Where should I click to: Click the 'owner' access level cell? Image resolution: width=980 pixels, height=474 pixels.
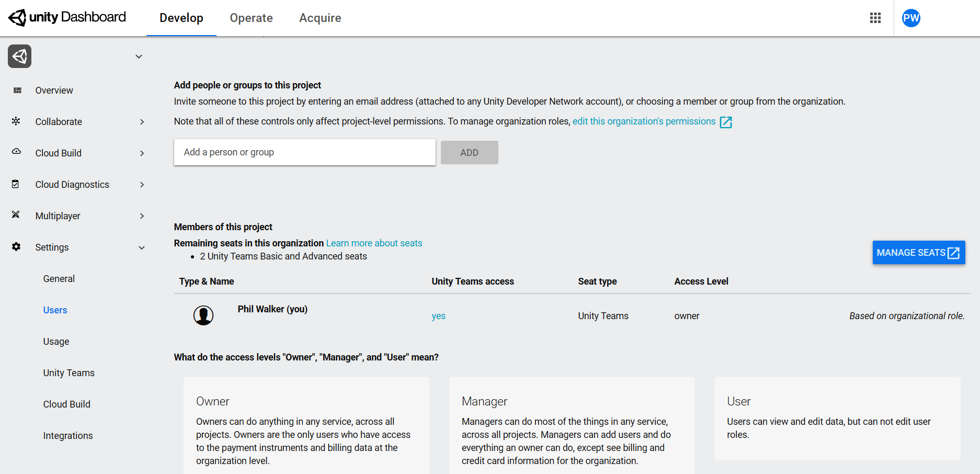click(687, 316)
